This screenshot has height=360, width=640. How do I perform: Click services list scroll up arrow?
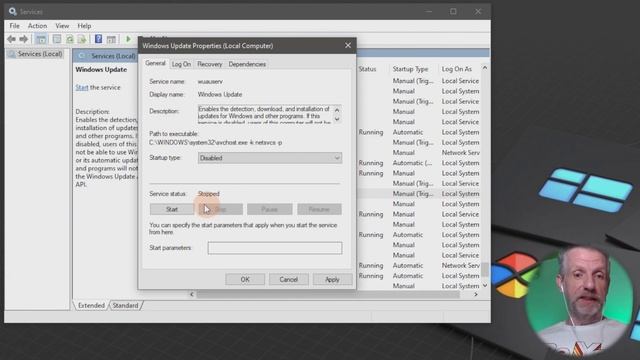485,68
